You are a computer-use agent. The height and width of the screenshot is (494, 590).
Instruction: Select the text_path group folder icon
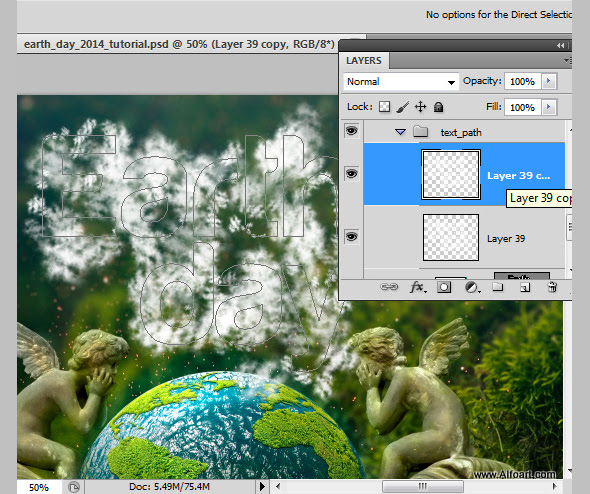tap(420, 132)
